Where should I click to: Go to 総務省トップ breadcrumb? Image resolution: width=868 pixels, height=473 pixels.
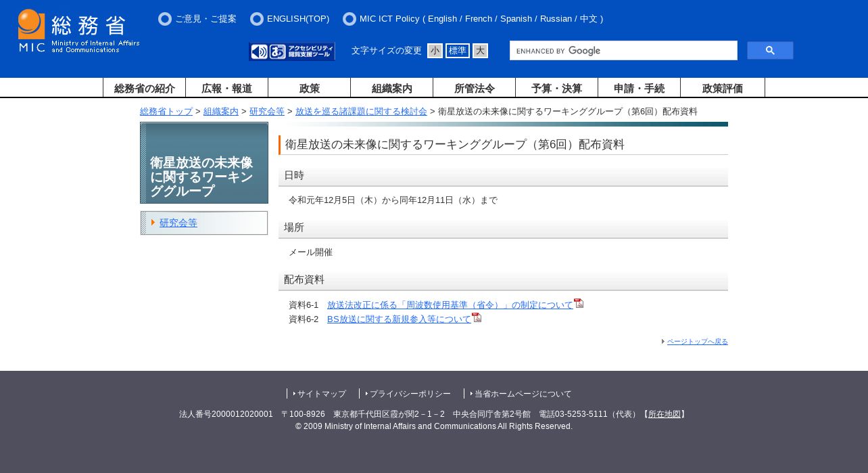tap(166, 112)
